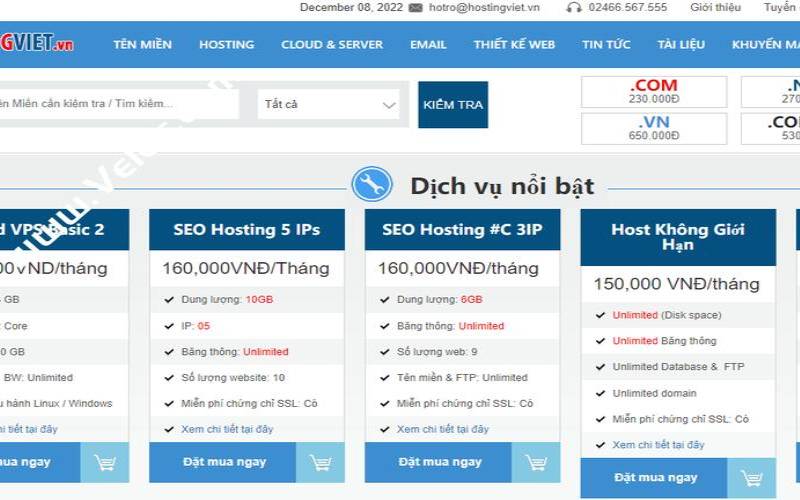
Task: Click the wrench icon beside Dịch vụ nổi bật
Action: pos(372,184)
